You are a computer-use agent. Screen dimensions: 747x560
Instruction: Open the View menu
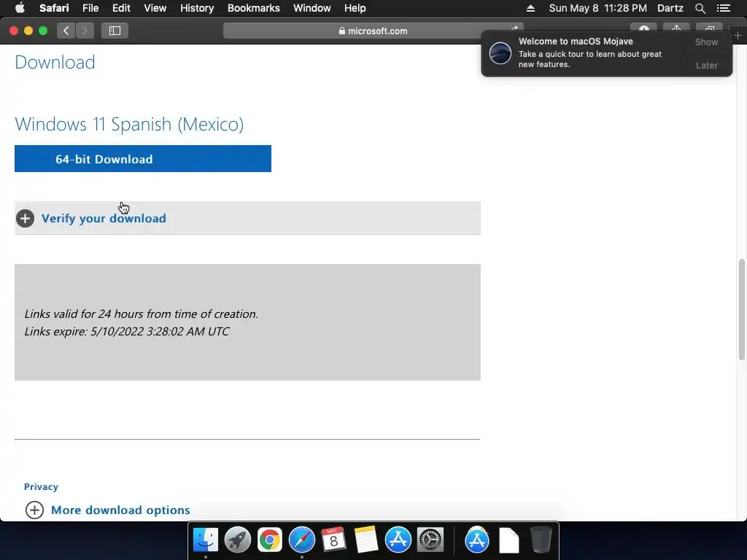point(155,8)
